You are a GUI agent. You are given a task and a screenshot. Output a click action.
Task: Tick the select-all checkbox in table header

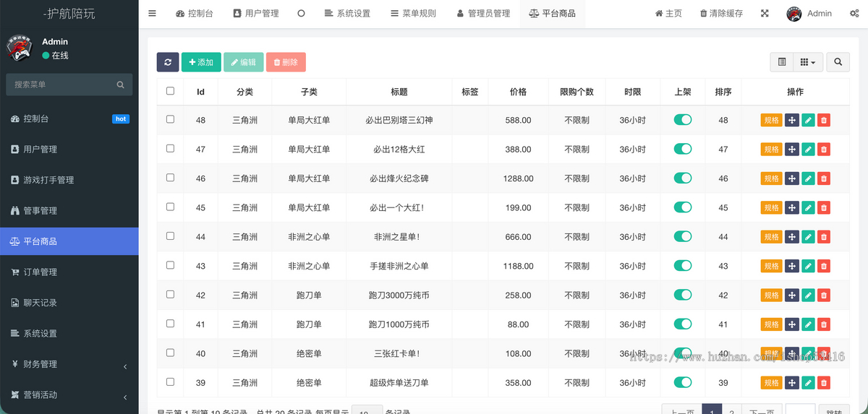170,91
